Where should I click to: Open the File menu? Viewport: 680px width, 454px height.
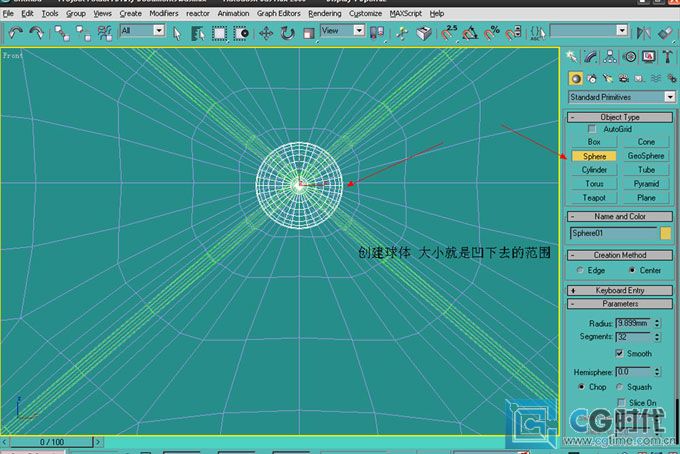point(8,13)
